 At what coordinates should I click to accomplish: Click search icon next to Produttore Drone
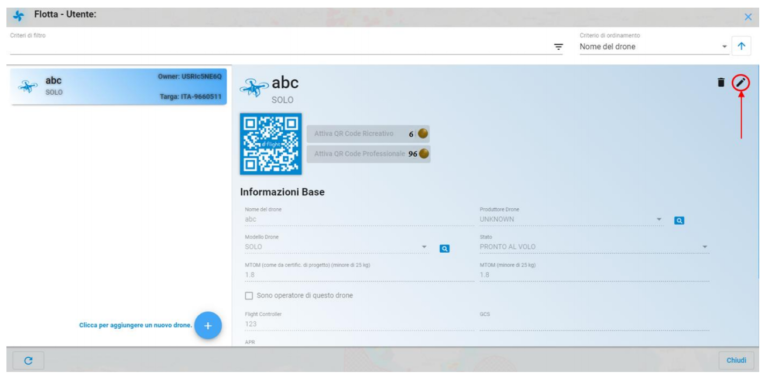pos(679,221)
